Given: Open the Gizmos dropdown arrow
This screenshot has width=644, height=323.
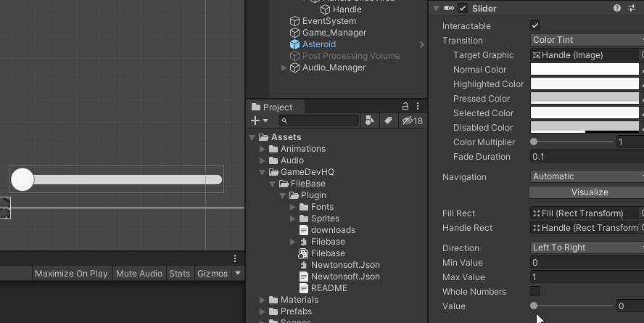Looking at the screenshot, I should (238, 273).
